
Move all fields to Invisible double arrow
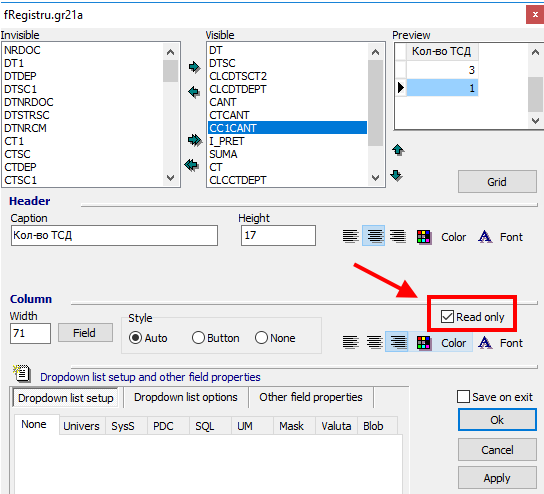pos(192,165)
